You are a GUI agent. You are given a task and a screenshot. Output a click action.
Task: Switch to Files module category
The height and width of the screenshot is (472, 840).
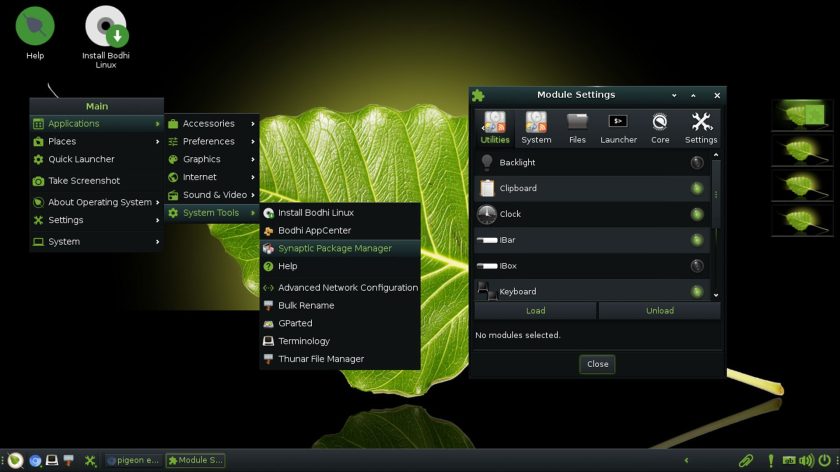[x=577, y=128]
